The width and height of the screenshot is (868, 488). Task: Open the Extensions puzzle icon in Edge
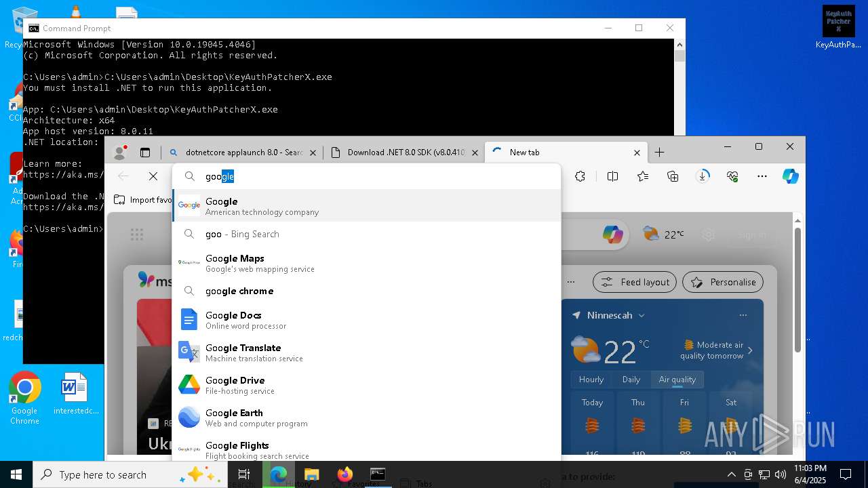pos(580,176)
